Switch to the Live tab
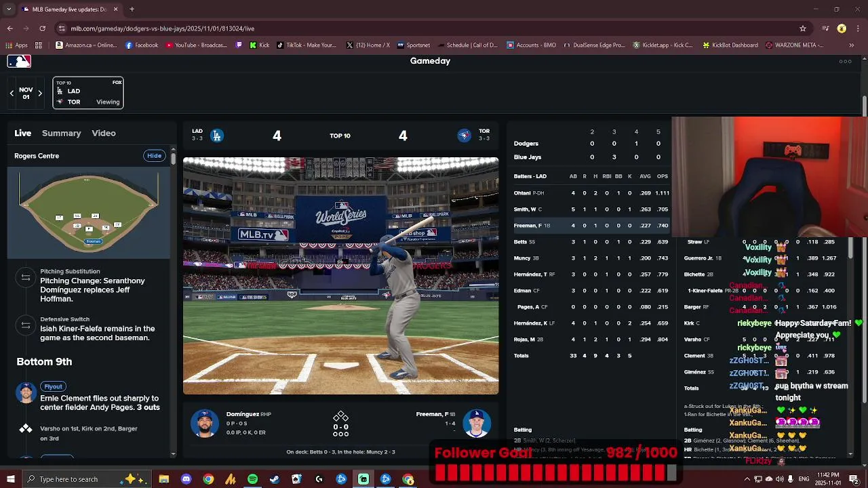868x488 pixels. click(x=23, y=134)
